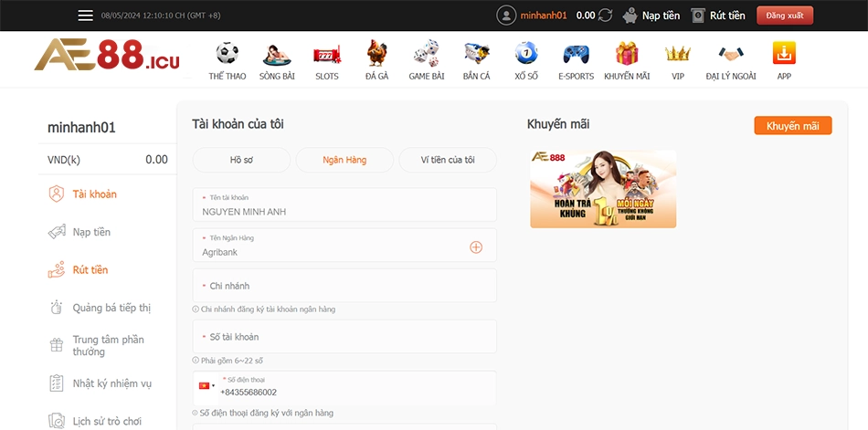Select the Game Bài dice icon
The width and height of the screenshot is (868, 430).
pyautogui.click(x=426, y=54)
